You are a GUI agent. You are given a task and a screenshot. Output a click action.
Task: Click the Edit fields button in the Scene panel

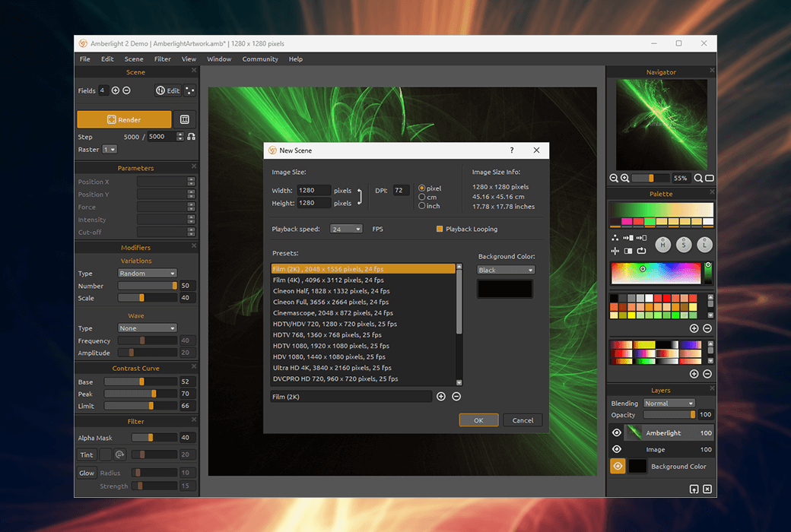168,90
